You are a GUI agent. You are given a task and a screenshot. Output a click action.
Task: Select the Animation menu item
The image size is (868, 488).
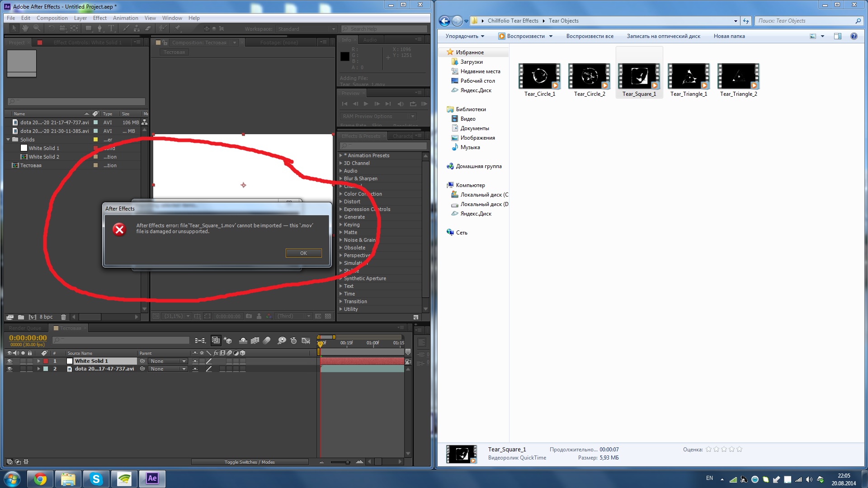pos(126,17)
